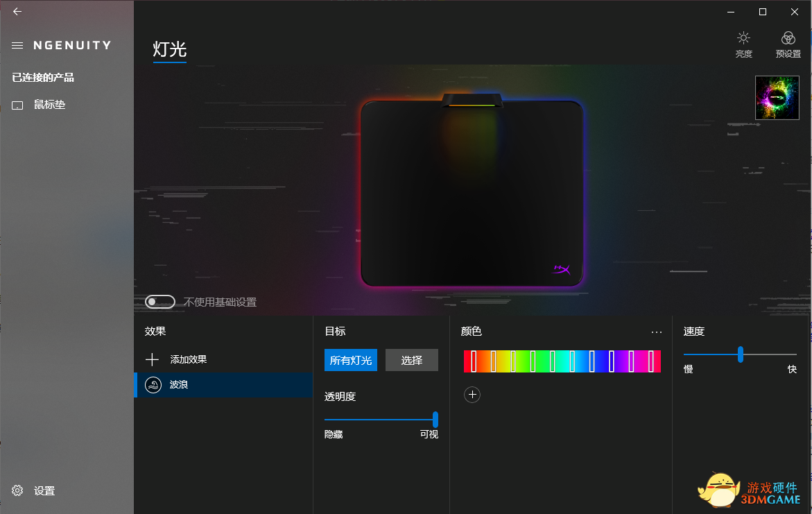This screenshot has height=514, width=812.
Task: Click the 快 fast label
Action: click(792, 370)
